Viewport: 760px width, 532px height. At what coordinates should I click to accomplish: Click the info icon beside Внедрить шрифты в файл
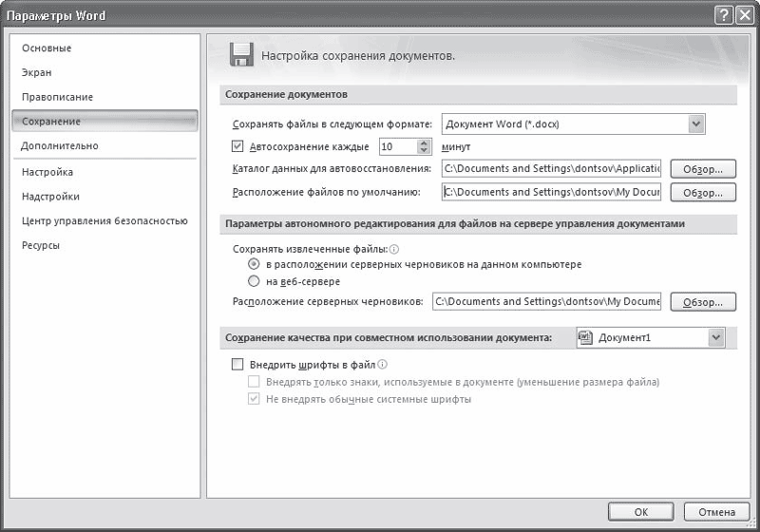tap(382, 364)
